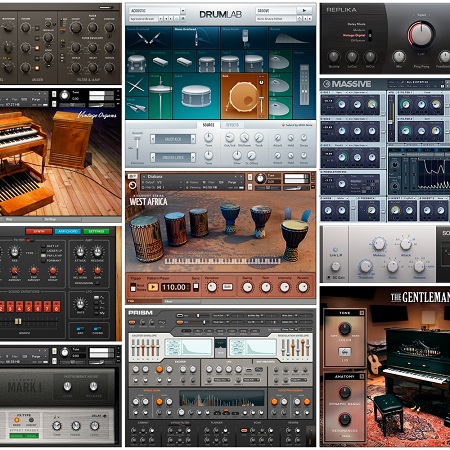Toggle the Delay LED on Mark I
Viewport: 450px width, 450px height.
pos(105,416)
